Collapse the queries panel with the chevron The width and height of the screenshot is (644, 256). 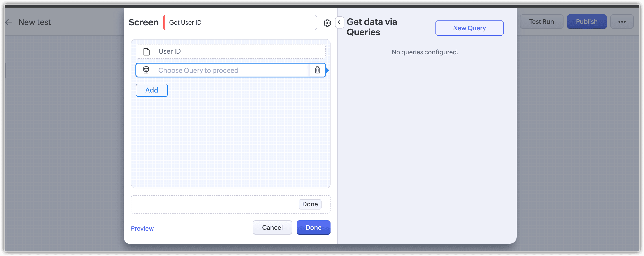click(x=339, y=22)
